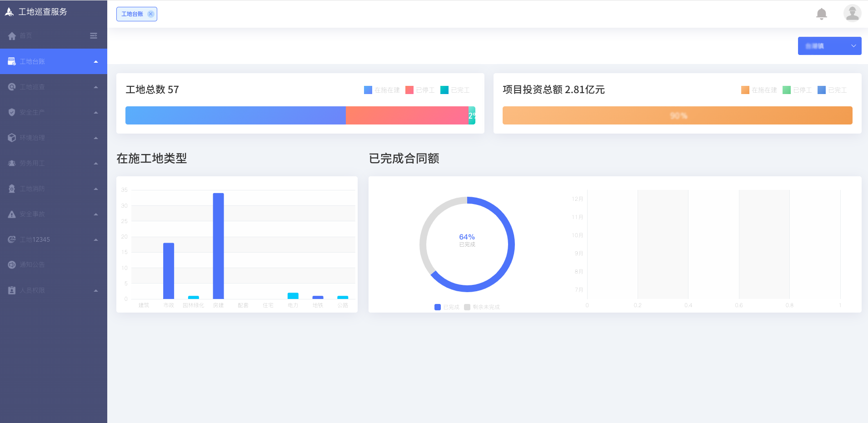868x423 pixels.
Task: Open 环境治理 menu item
Action: point(54,138)
